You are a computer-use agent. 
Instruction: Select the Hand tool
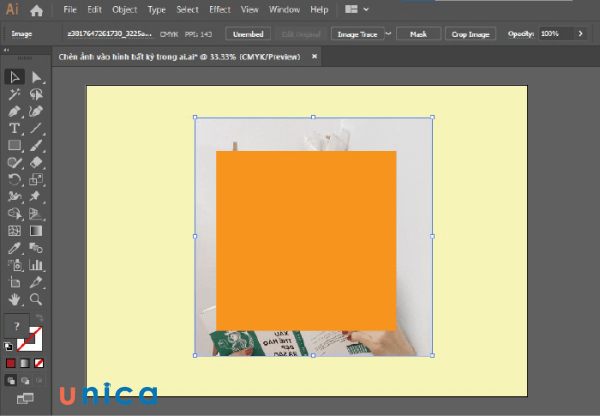point(15,298)
